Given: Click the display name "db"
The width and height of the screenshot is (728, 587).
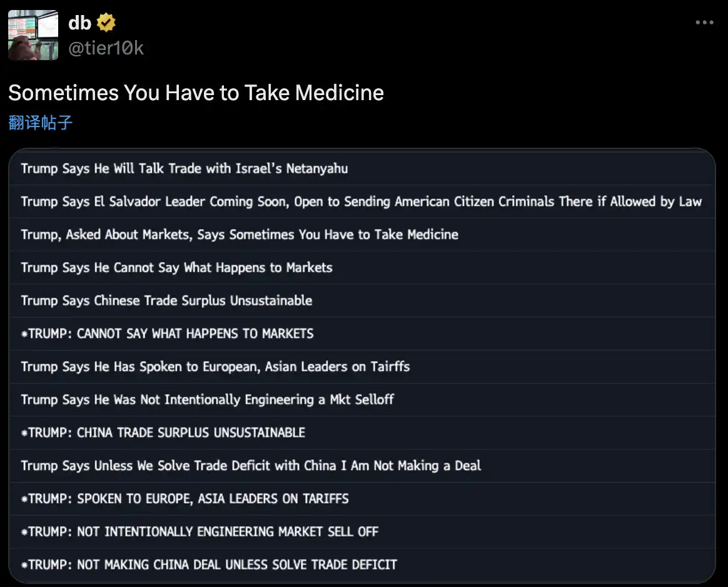Looking at the screenshot, I should pyautogui.click(x=79, y=24).
